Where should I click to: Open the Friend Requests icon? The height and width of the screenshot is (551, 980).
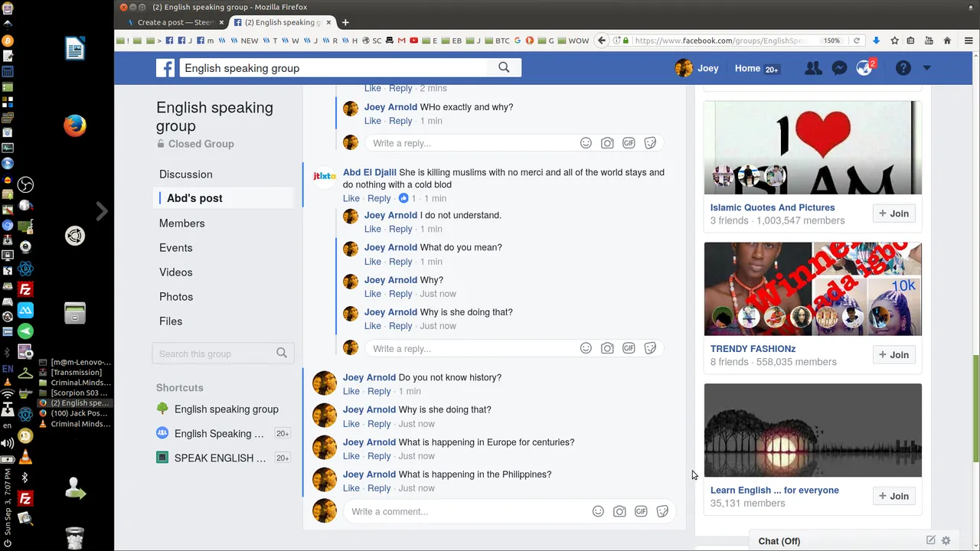[813, 68]
